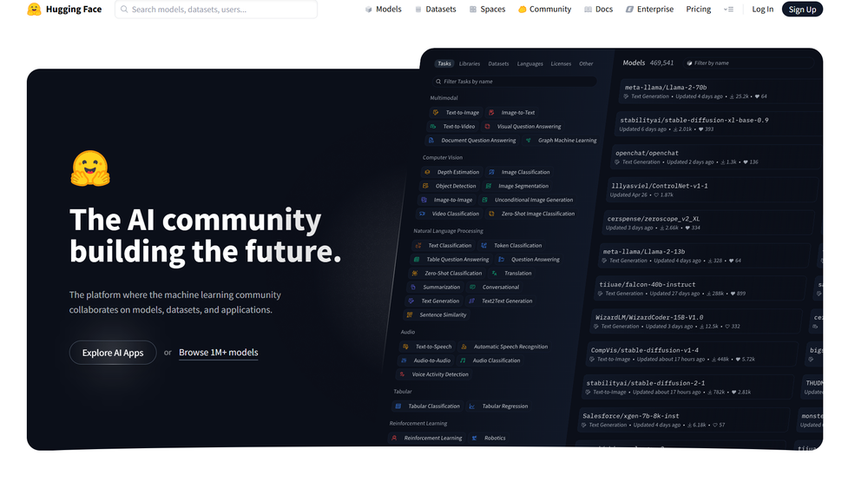Expand the more options menu beside Pricing
This screenshot has height=489, width=868.
[728, 10]
